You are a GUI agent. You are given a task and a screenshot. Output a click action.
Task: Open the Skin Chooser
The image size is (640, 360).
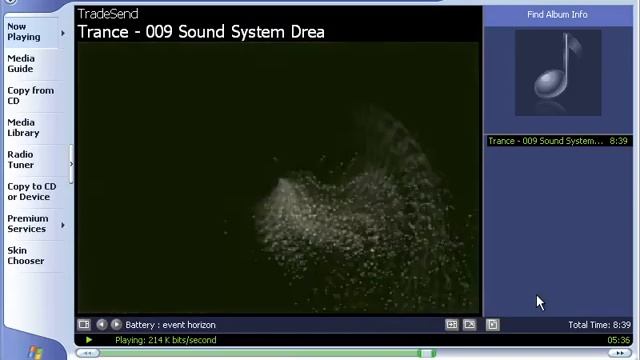26,256
